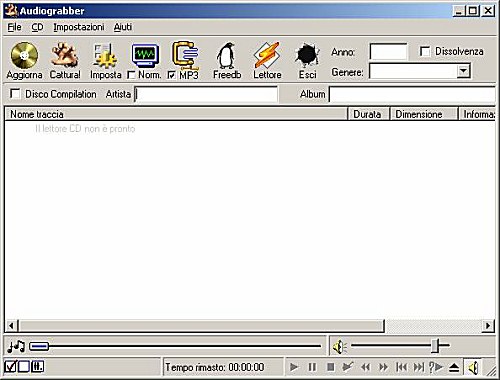Viewport: 500px width, 380px height.
Task: Click the question-mark play intro button
Action: tap(436, 367)
